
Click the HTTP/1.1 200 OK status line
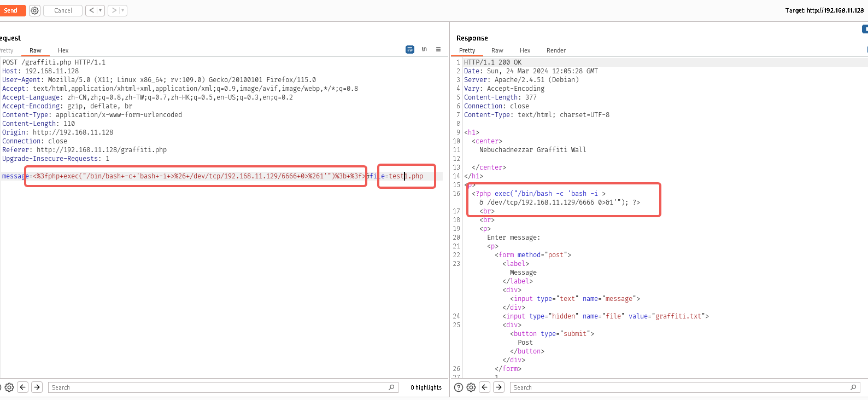(x=493, y=62)
